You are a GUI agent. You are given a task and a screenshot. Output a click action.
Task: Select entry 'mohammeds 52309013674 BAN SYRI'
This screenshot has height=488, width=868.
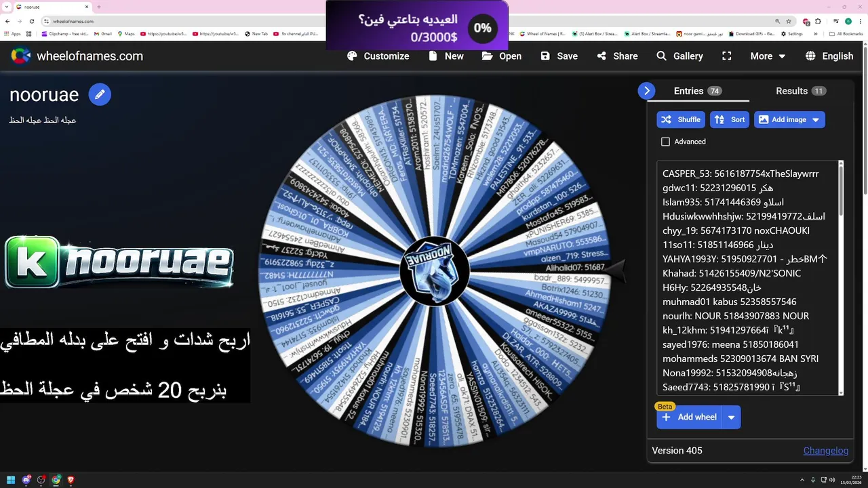pos(741,359)
